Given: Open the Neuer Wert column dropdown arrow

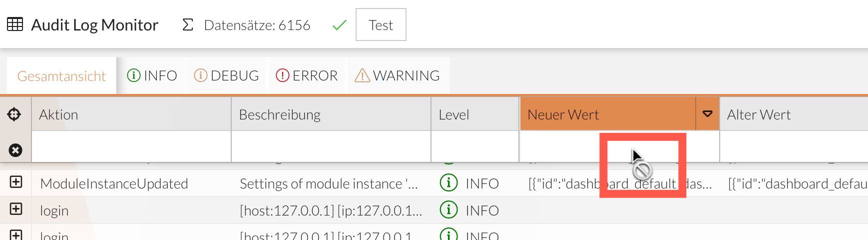Looking at the screenshot, I should tap(707, 114).
